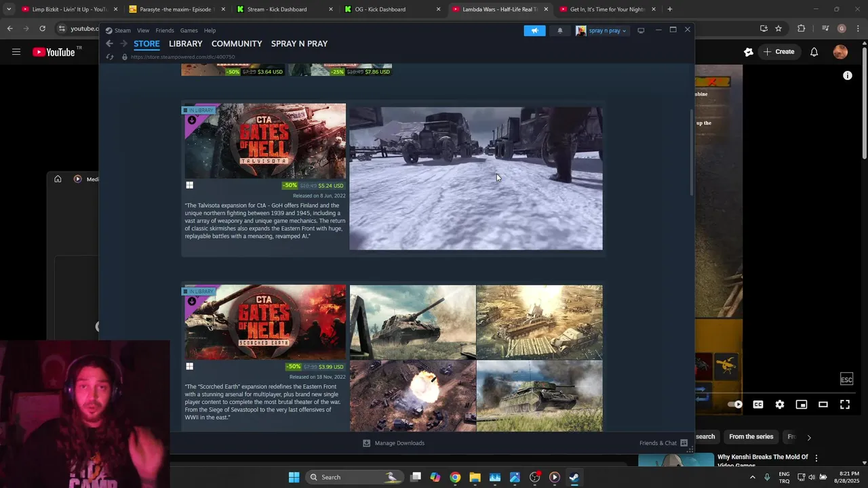Open Steam announcements megaphone button
The height and width of the screenshot is (488, 868).
[534, 30]
